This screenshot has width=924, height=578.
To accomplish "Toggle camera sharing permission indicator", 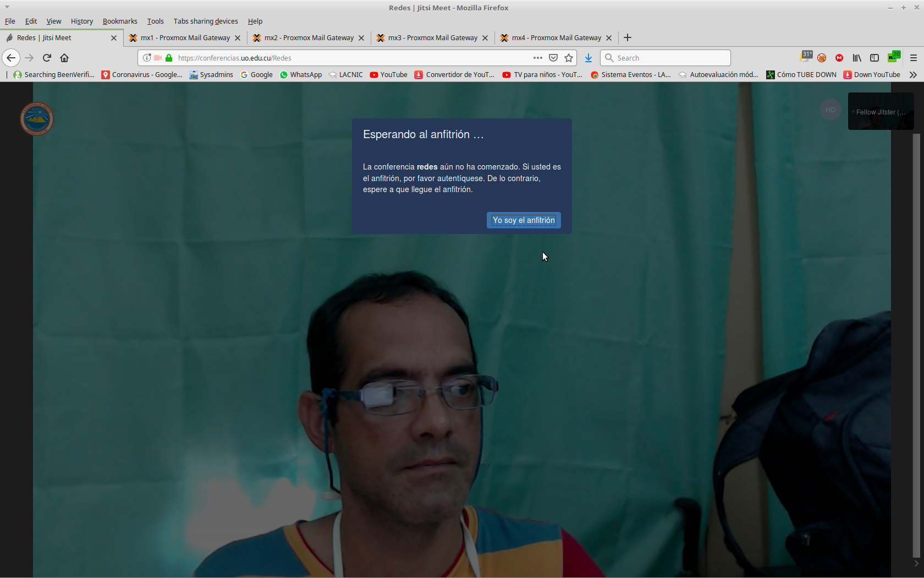I will 158,58.
